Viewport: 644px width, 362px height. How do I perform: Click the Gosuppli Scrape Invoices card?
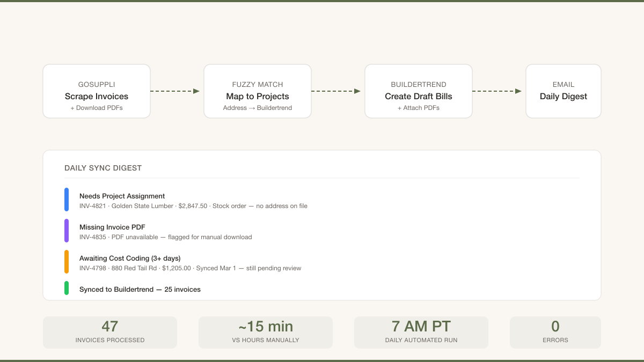tap(97, 91)
